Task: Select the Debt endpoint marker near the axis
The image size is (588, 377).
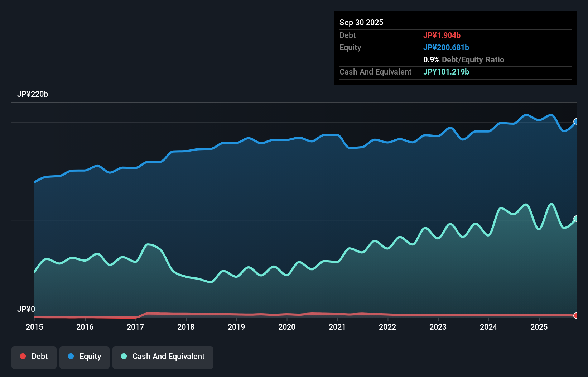Action: tap(576, 316)
